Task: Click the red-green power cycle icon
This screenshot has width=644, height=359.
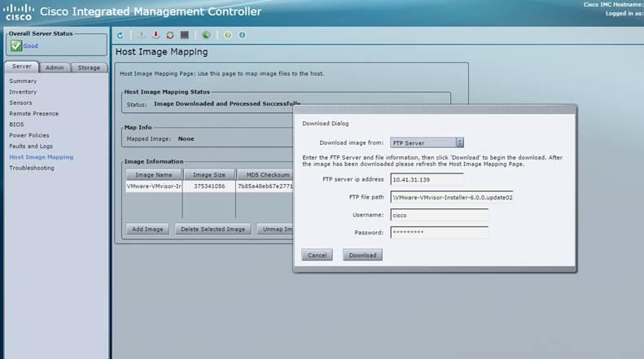Action: (170, 35)
